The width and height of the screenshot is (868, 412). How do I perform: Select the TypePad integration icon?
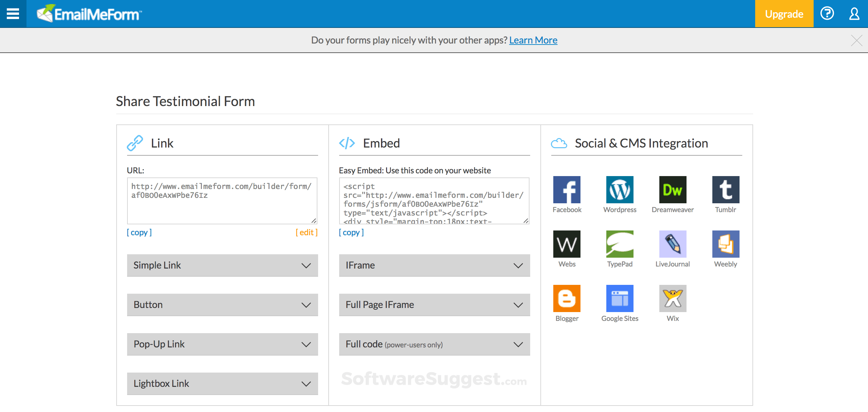pos(620,244)
